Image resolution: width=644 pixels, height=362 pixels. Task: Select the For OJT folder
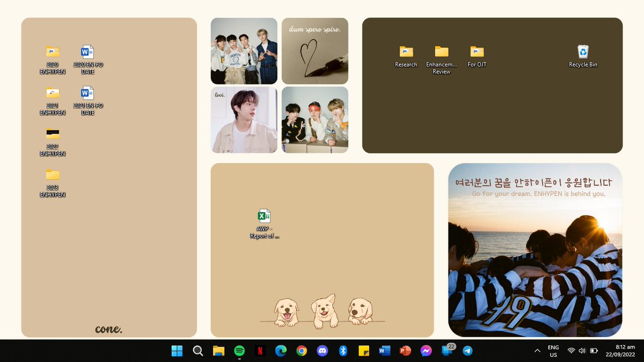(x=477, y=56)
